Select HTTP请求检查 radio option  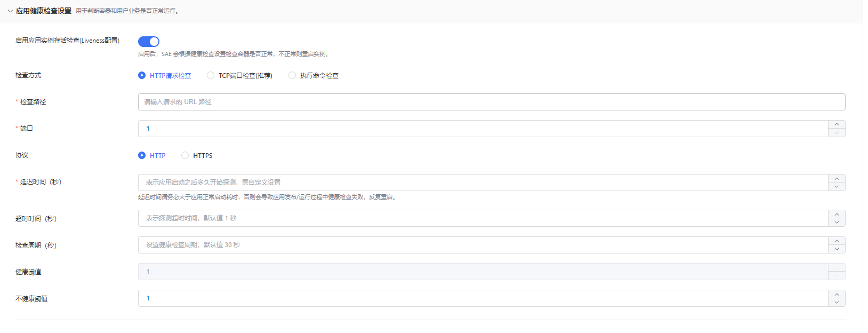click(142, 75)
